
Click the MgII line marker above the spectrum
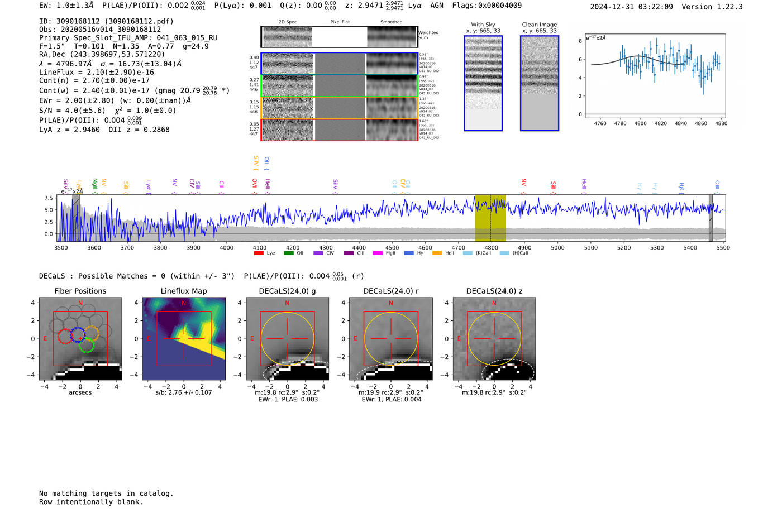point(95,185)
